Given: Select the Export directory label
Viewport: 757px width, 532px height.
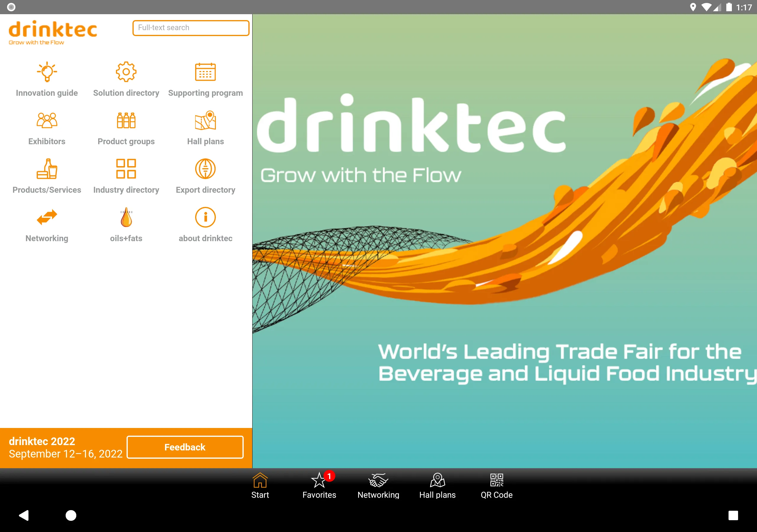Looking at the screenshot, I should [206, 190].
